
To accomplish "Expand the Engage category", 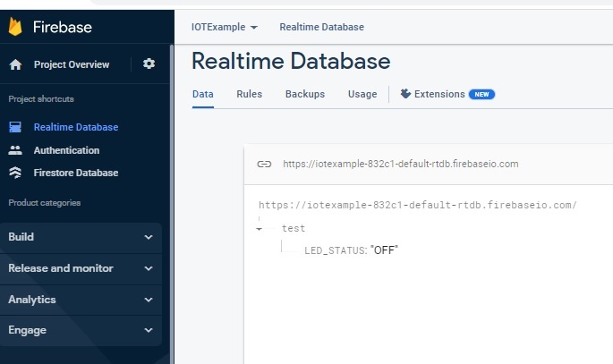I will [149, 330].
